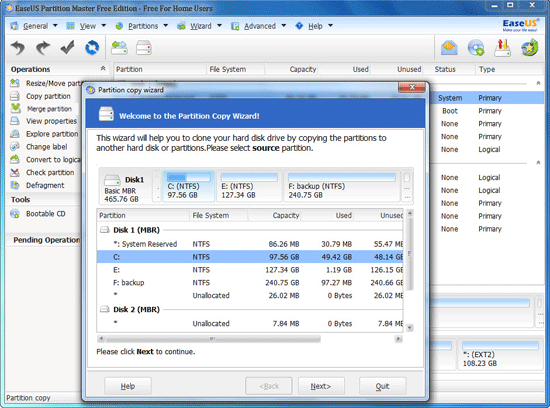Image resolution: width=550 pixels, height=408 pixels.
Task: Open the Wizard menu
Action: [x=199, y=26]
